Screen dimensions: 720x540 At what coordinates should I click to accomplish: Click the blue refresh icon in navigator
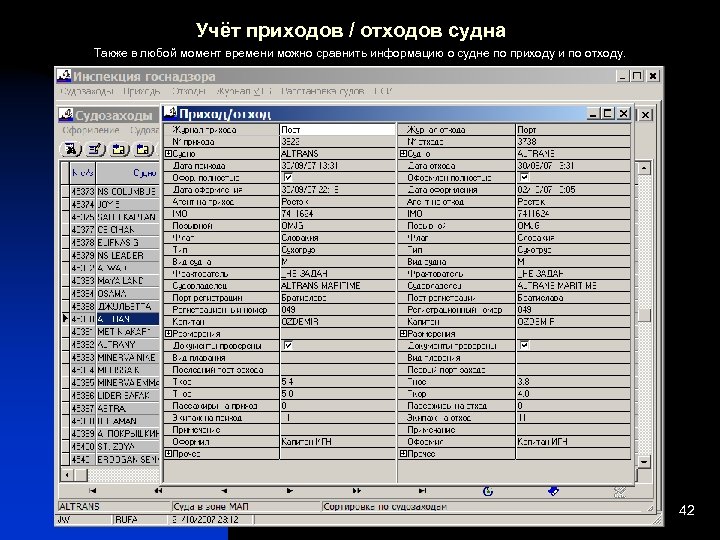(x=488, y=491)
